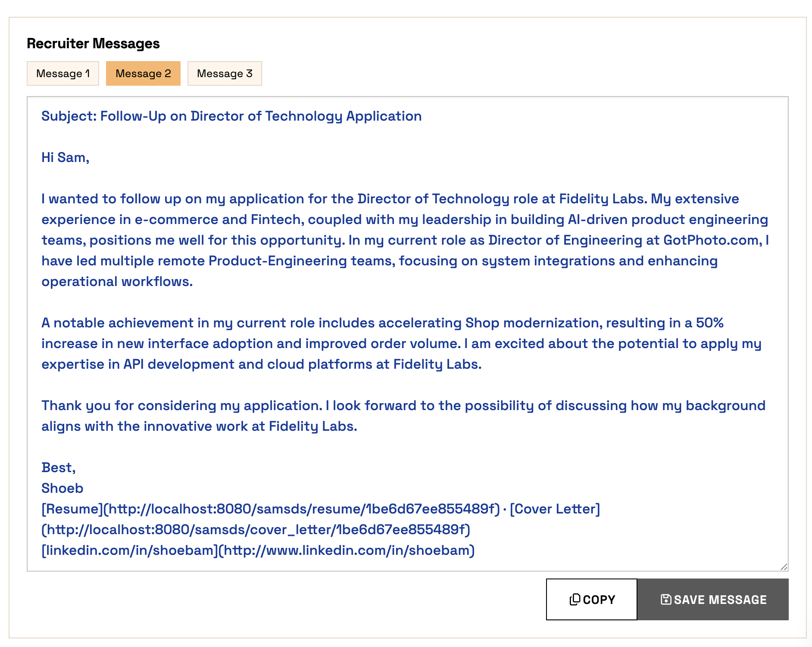Click on the "Shoeb" signature name
The width and height of the screenshot is (812, 647).
coord(62,488)
